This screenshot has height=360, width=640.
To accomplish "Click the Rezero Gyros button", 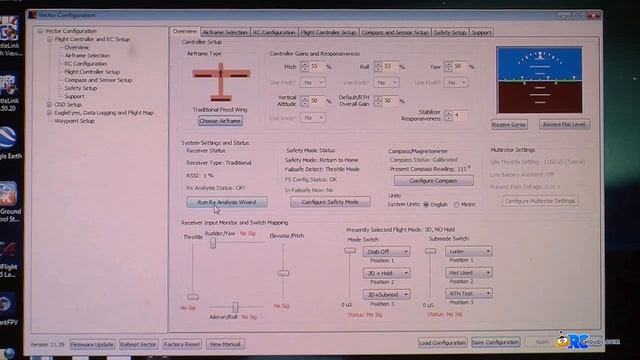I will point(509,124).
